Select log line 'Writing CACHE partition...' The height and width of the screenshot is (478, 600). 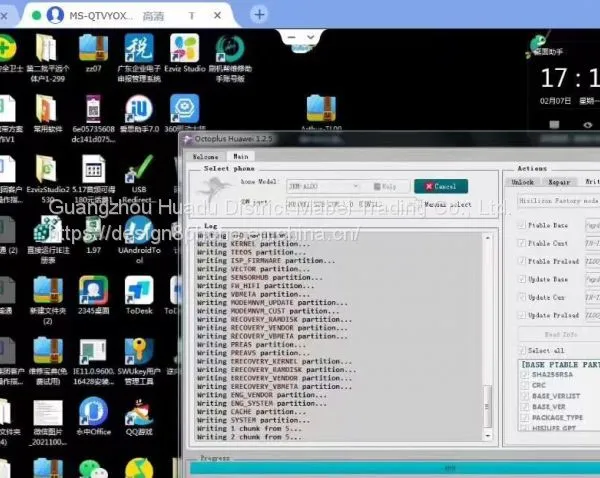pos(251,412)
